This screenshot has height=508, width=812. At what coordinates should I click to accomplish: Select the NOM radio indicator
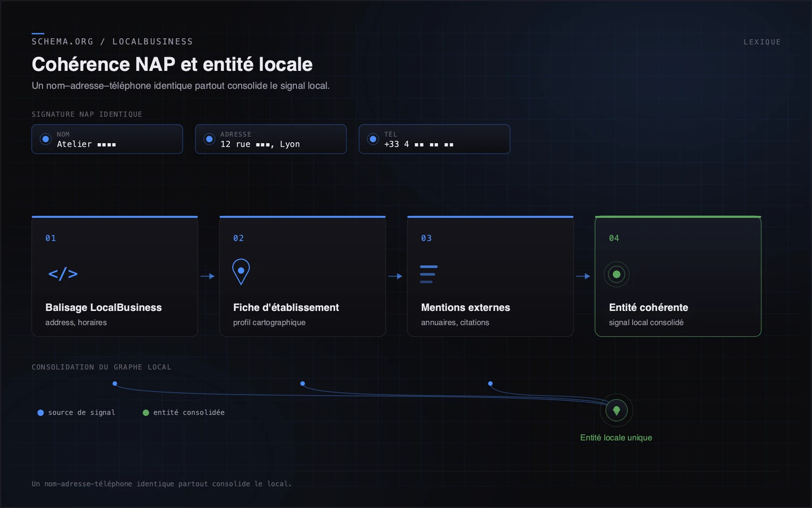(46, 139)
